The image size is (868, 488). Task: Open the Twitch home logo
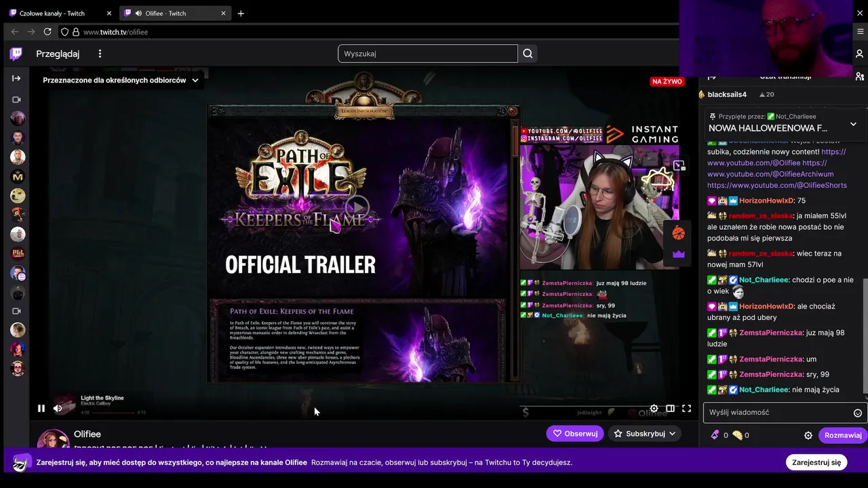coord(16,54)
